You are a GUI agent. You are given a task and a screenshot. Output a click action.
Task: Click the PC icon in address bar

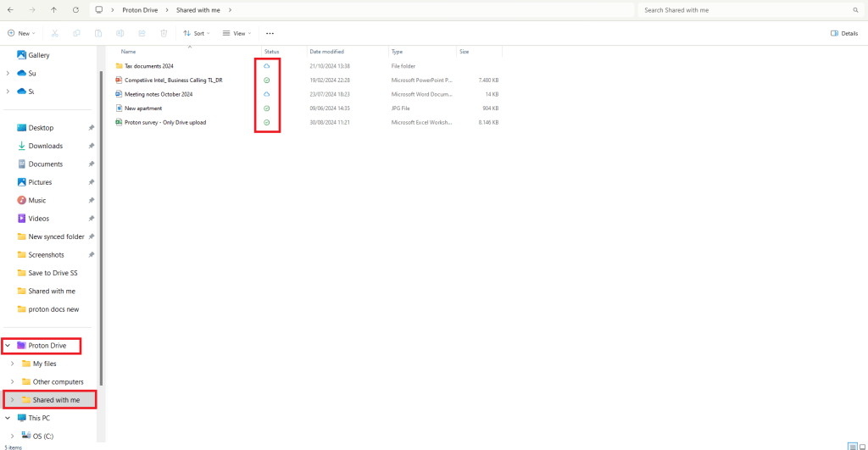click(x=99, y=10)
